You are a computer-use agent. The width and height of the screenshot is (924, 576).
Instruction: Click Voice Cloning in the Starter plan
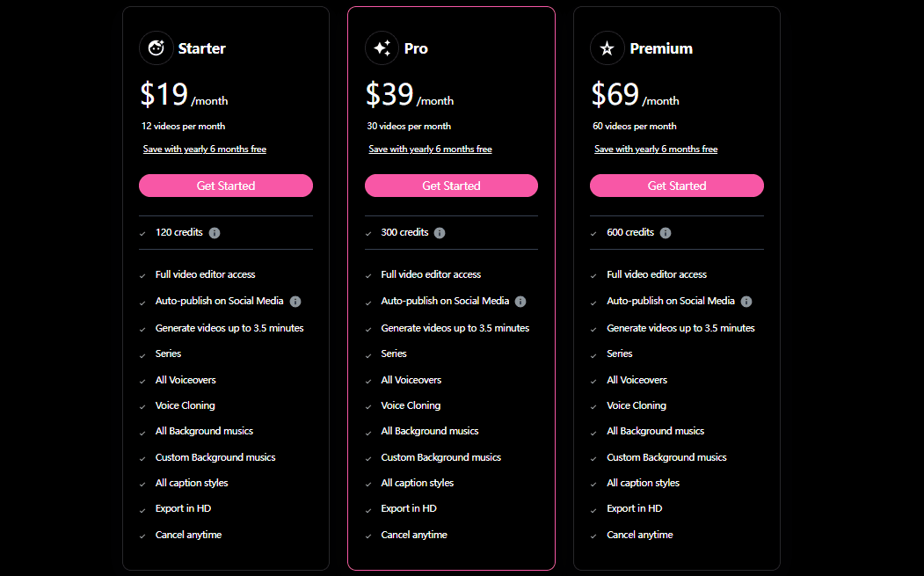[x=185, y=405]
